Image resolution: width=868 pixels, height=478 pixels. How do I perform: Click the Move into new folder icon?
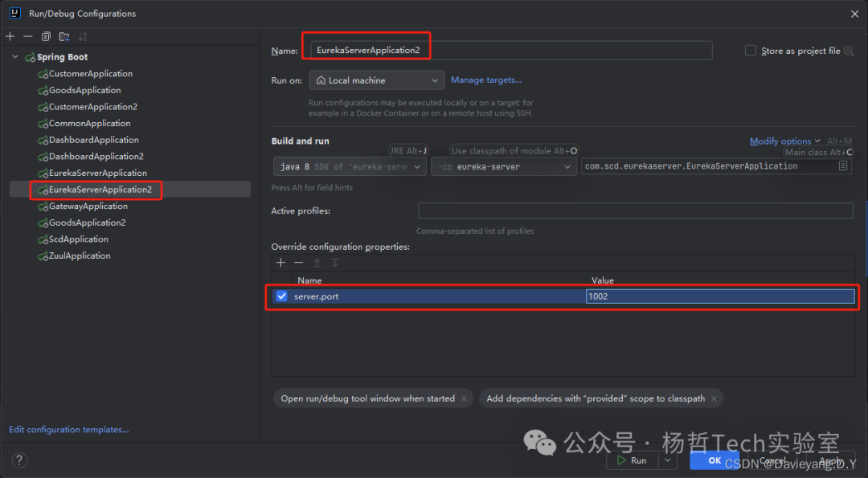[x=64, y=36]
